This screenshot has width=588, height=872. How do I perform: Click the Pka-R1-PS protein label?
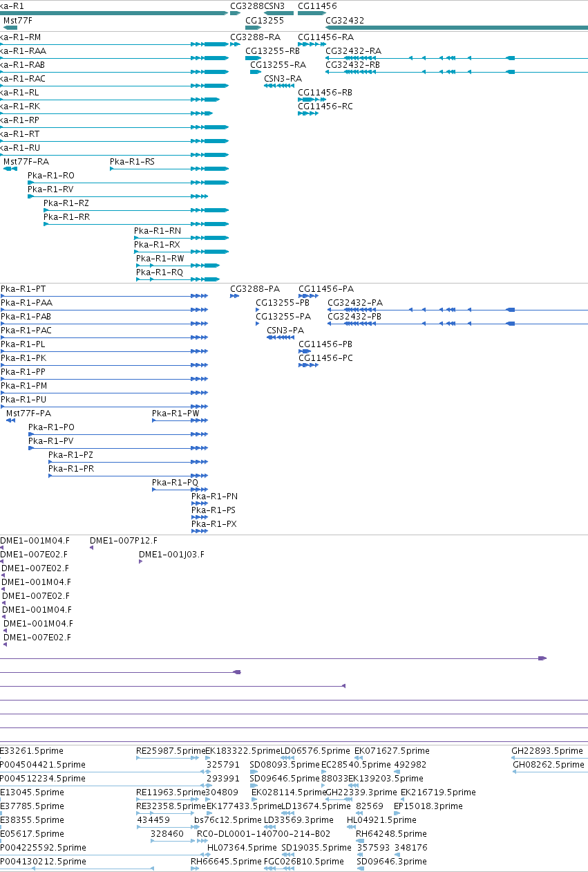tap(214, 510)
